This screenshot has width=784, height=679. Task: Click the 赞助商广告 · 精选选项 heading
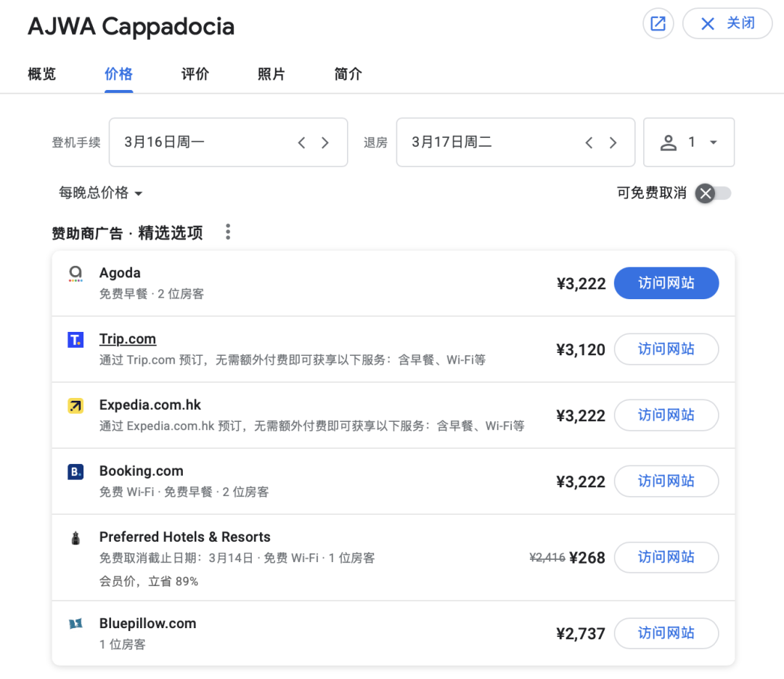click(128, 232)
